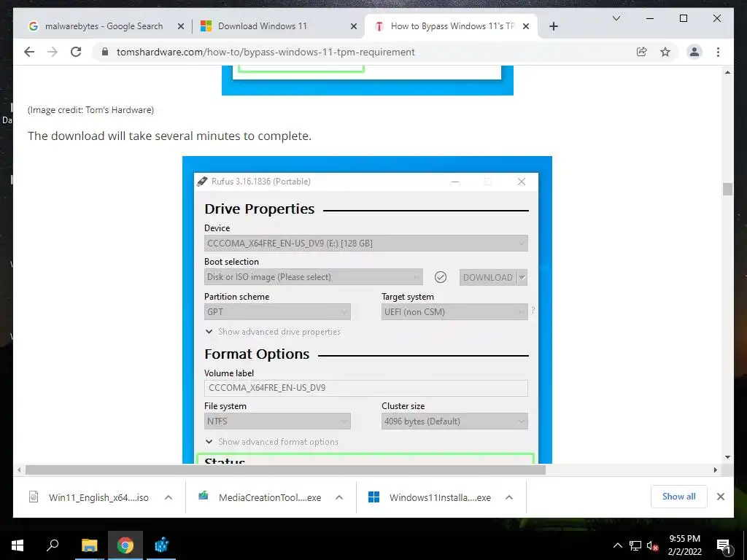The image size is (747, 560).
Task: Close the How to Bypass Windows 11 tab
Action: (525, 26)
